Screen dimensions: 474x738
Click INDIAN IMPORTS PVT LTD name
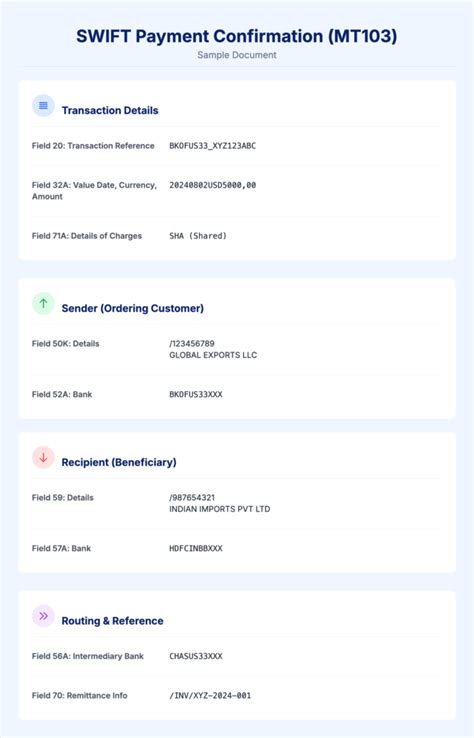tap(220, 509)
